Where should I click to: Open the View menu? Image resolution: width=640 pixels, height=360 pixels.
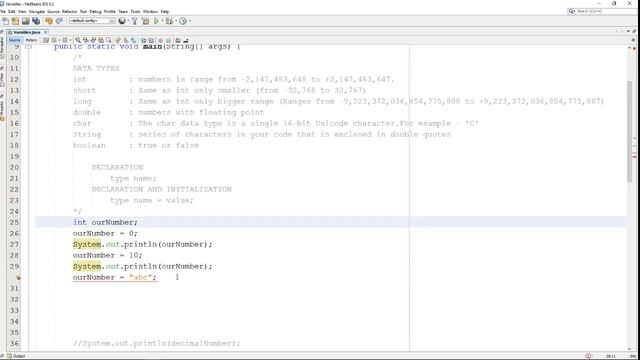pos(22,11)
